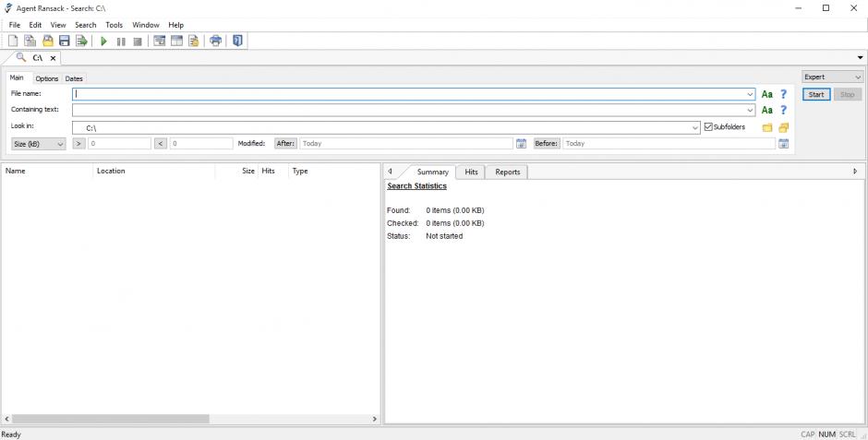
Task: Open the View menu
Action: tap(58, 25)
